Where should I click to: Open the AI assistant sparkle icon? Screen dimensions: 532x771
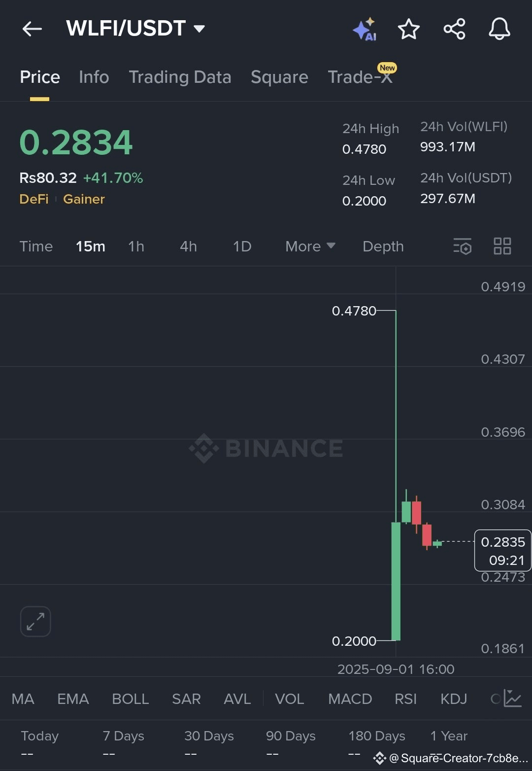365,30
